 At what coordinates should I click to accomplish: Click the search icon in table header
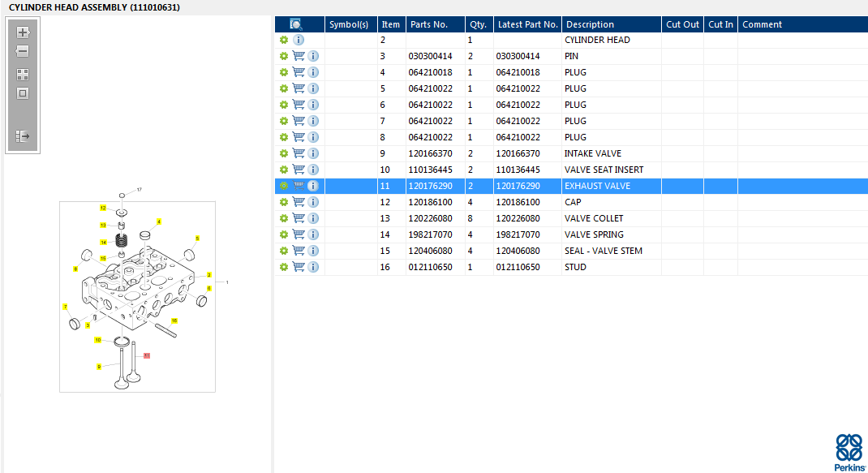(296, 24)
